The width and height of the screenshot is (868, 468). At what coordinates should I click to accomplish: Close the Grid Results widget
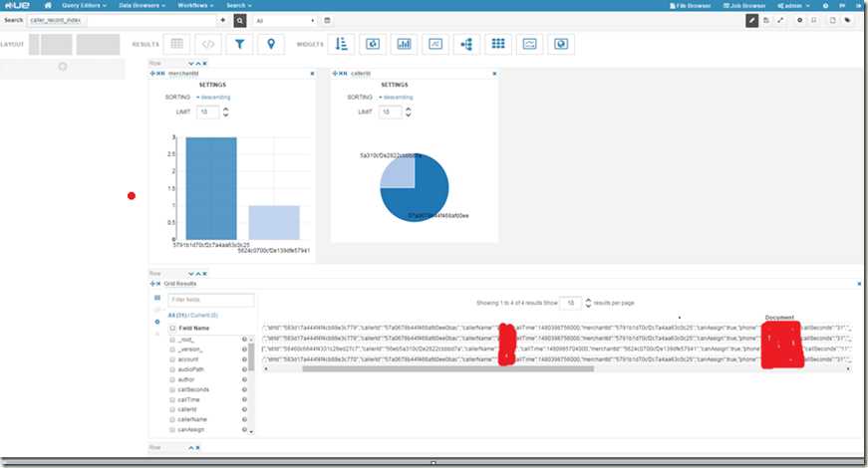click(859, 284)
